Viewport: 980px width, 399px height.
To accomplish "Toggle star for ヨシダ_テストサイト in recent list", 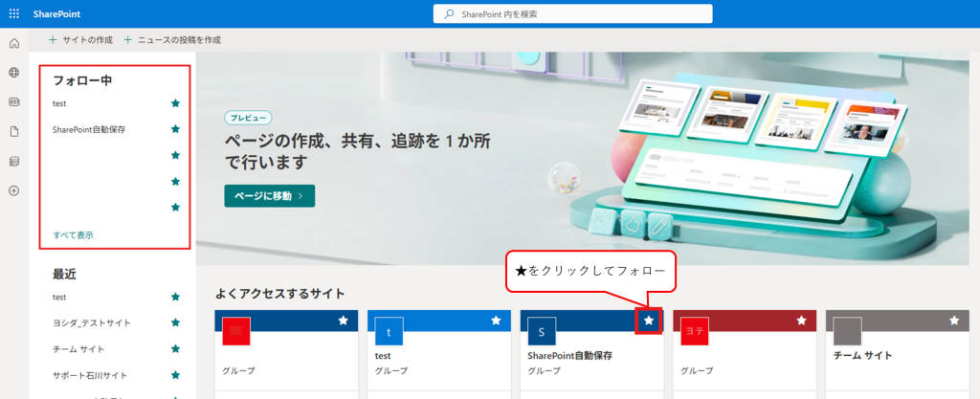I will click(175, 323).
